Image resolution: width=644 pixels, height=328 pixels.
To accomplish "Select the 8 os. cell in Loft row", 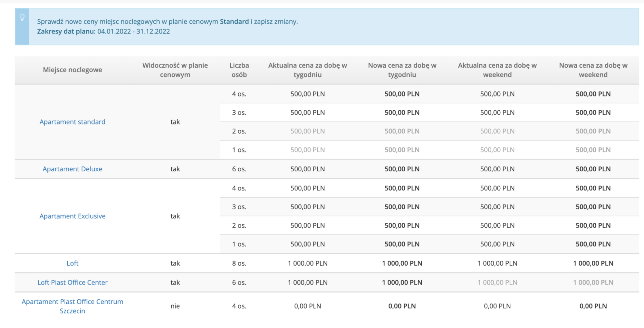I will (x=239, y=263).
